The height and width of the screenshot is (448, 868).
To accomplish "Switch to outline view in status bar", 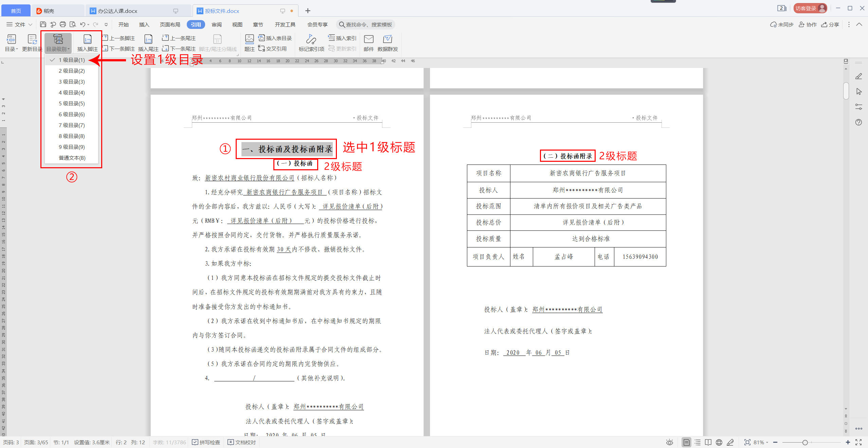I will pos(698,442).
